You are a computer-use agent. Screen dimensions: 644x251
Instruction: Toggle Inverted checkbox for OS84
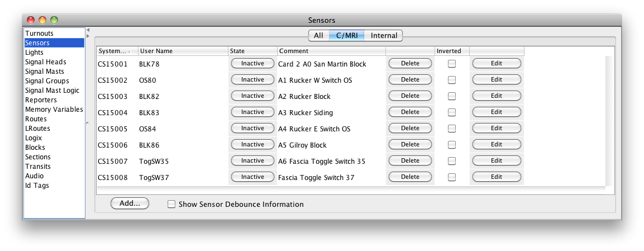coord(452,129)
